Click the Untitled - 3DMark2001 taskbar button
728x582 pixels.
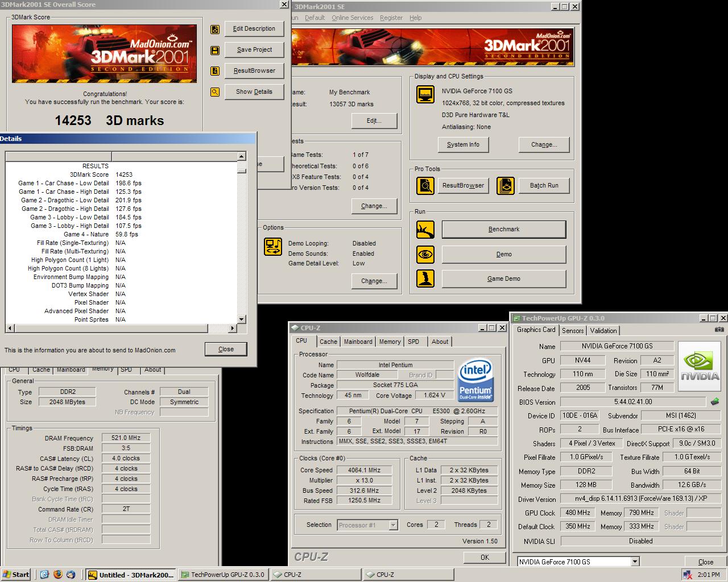(130, 575)
